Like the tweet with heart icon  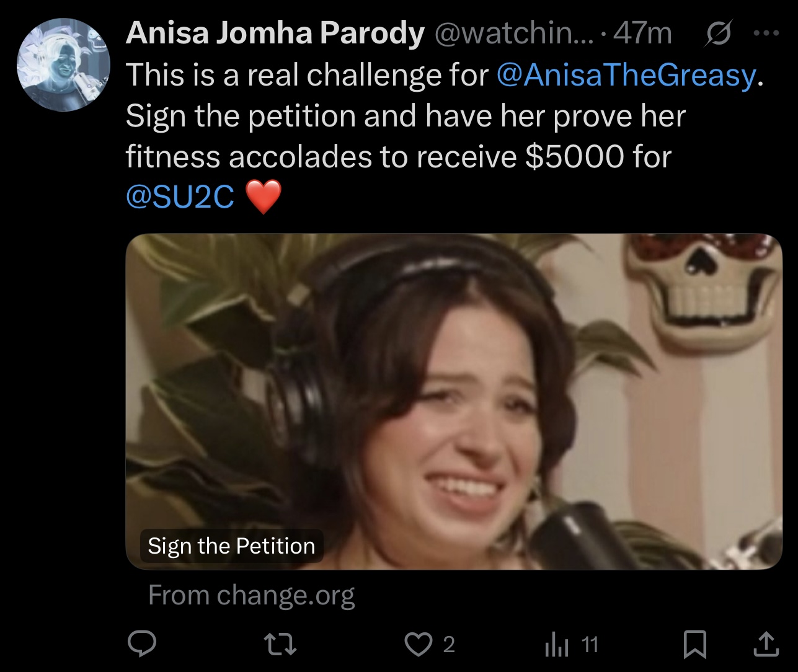tap(419, 644)
